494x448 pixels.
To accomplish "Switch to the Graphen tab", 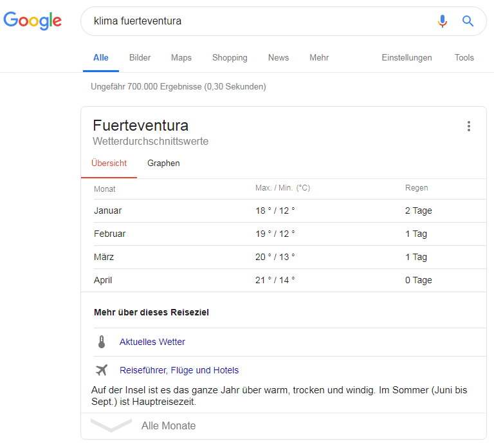I will 163,163.
